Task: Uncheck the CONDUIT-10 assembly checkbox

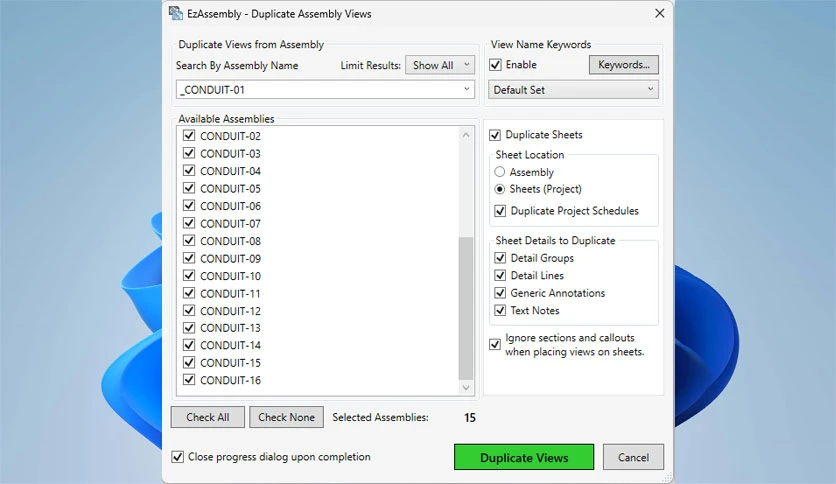Action: tap(189, 276)
